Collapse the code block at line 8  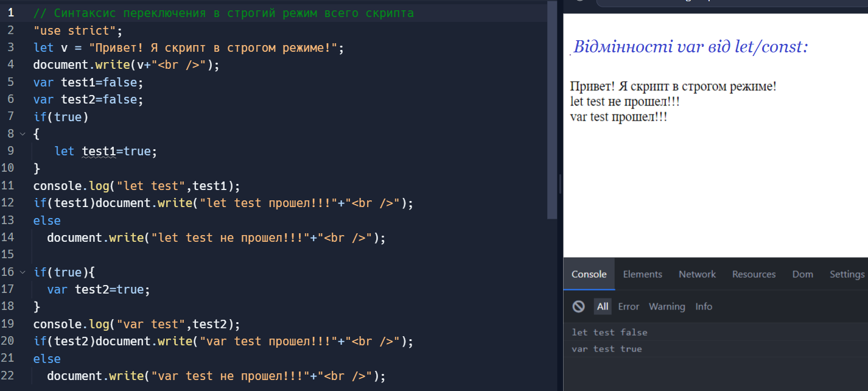[x=23, y=134]
